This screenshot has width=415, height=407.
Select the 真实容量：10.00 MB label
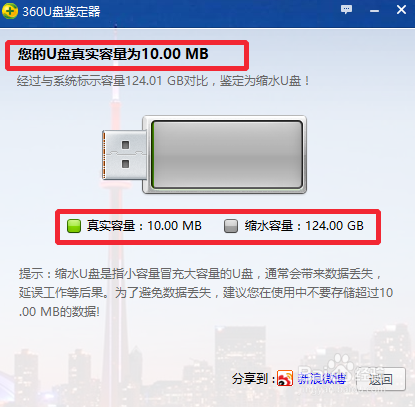(x=144, y=226)
